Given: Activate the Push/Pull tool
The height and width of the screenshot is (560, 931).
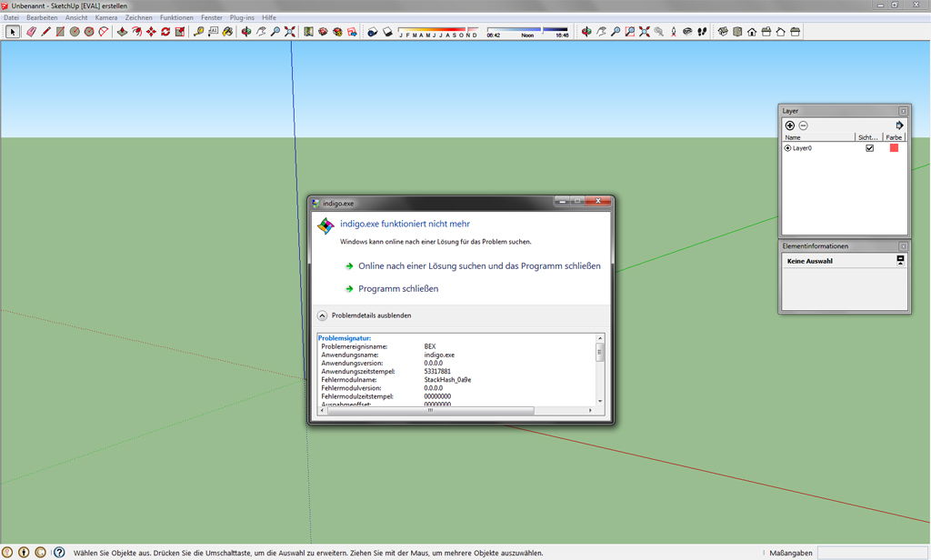Looking at the screenshot, I should pos(122,32).
